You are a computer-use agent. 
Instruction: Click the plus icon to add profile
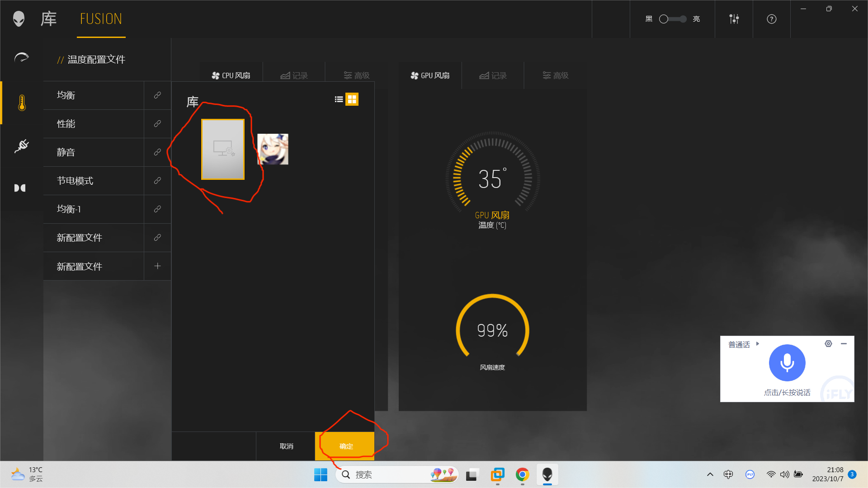click(157, 266)
